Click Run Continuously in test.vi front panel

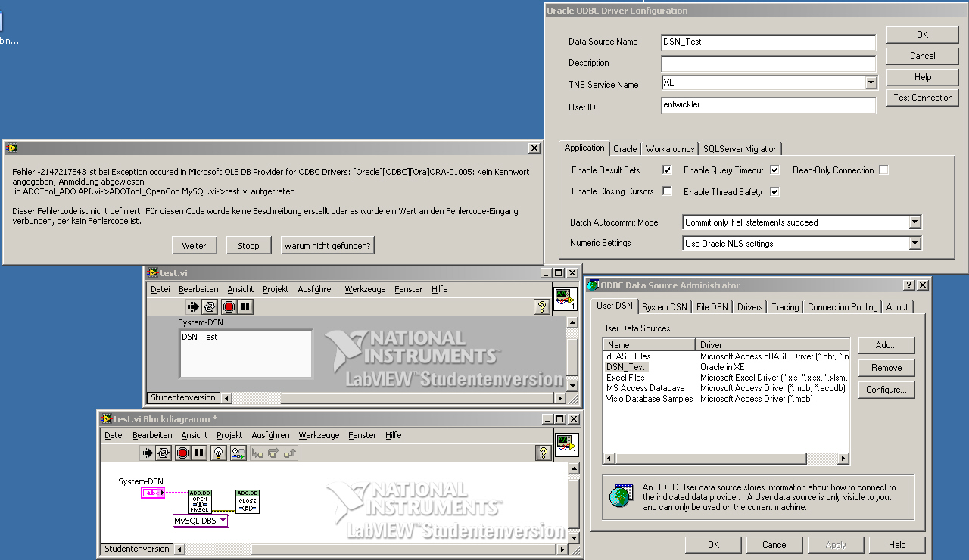(210, 306)
